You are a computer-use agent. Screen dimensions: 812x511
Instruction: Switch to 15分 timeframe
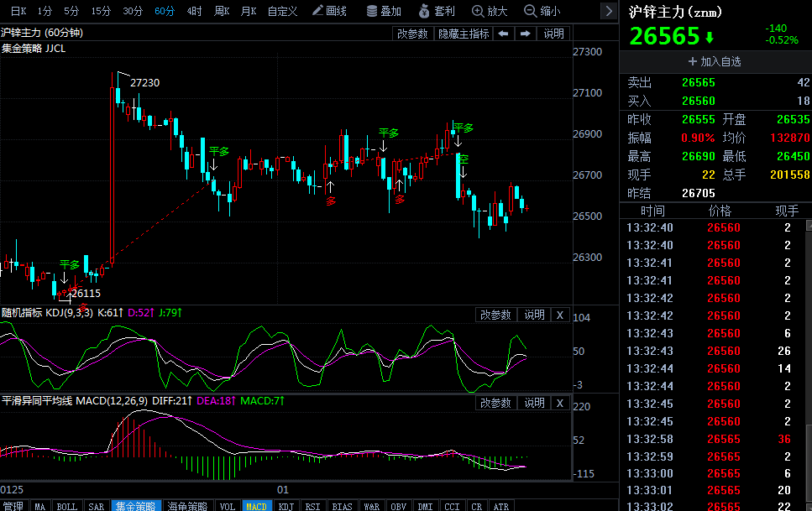(101, 11)
